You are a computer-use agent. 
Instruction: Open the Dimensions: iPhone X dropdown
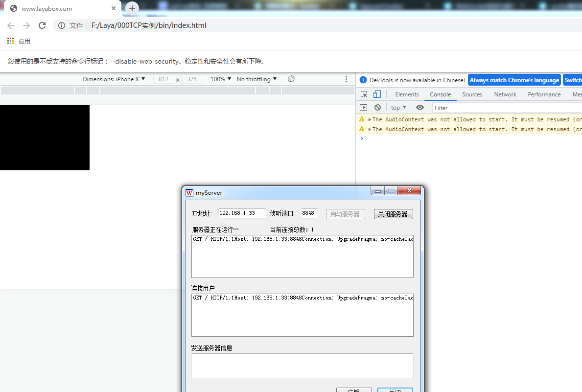114,79
